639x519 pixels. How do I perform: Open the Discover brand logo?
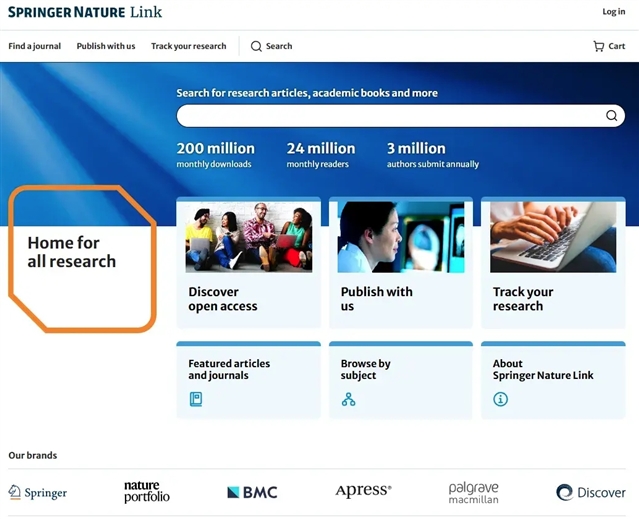(590, 492)
